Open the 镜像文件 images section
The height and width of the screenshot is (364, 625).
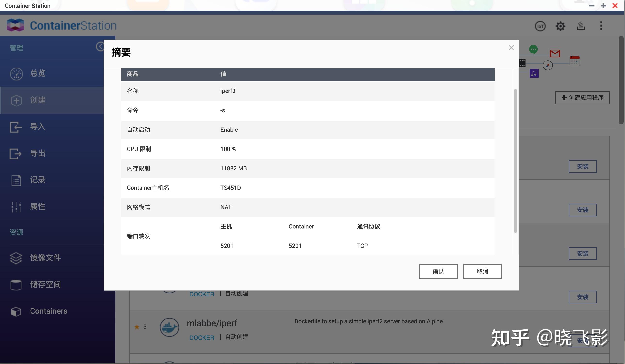[x=45, y=258]
